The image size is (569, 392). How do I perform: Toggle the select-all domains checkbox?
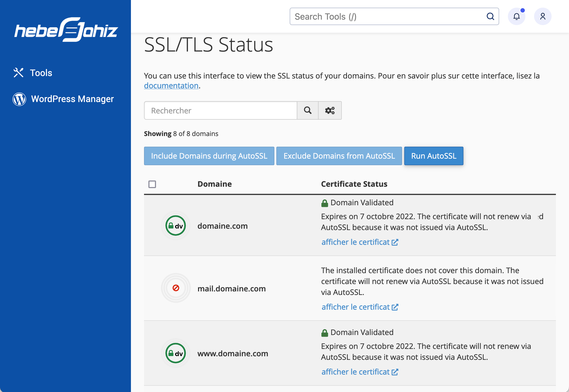tap(152, 184)
